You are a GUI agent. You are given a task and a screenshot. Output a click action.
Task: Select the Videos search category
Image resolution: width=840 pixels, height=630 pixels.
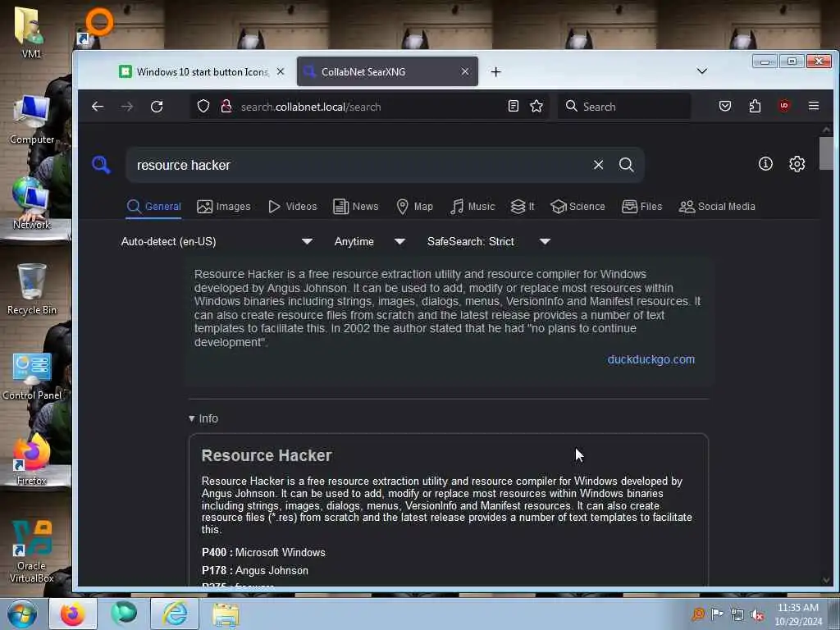click(x=293, y=206)
